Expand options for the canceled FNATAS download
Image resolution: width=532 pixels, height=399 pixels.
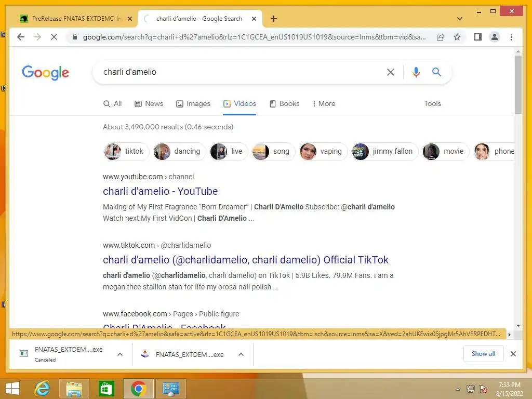pos(120,354)
